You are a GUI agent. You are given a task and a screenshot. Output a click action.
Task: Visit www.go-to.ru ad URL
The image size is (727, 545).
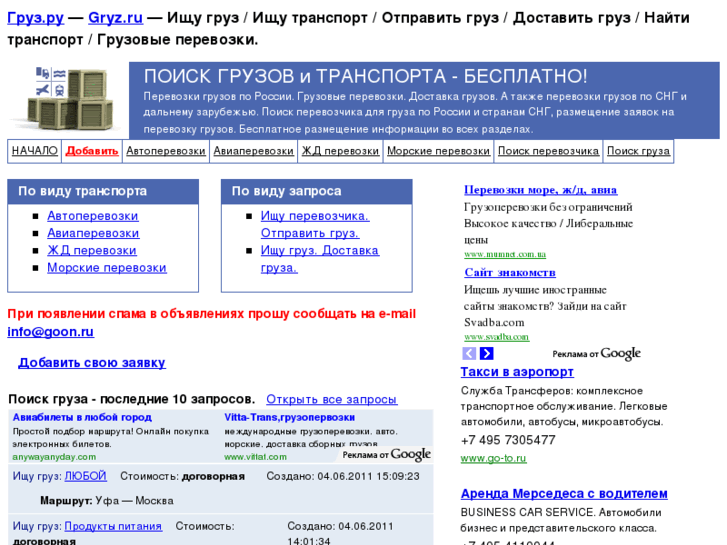pos(493,458)
